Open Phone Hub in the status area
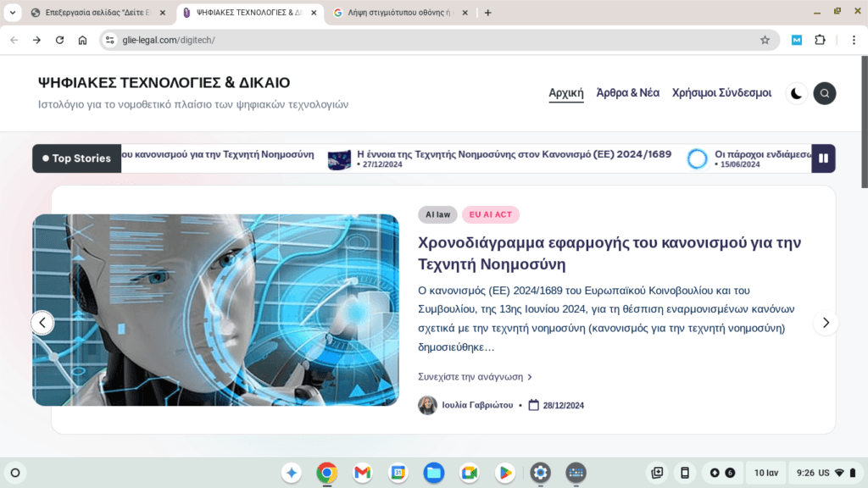Image resolution: width=868 pixels, height=488 pixels. pos(683,473)
